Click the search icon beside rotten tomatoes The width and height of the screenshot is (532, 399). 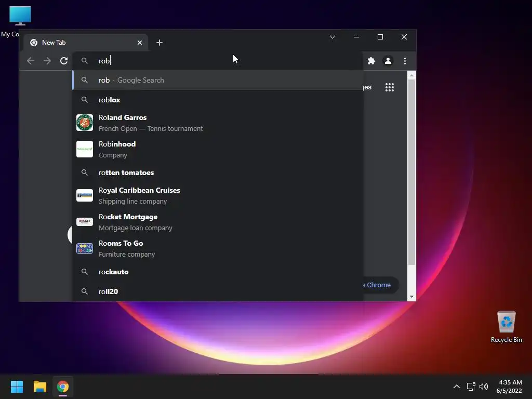click(85, 172)
